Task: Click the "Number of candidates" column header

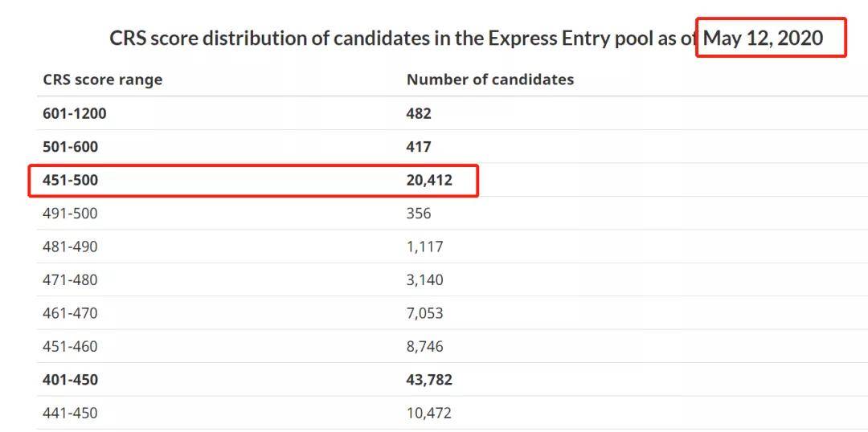Action: 489,79
